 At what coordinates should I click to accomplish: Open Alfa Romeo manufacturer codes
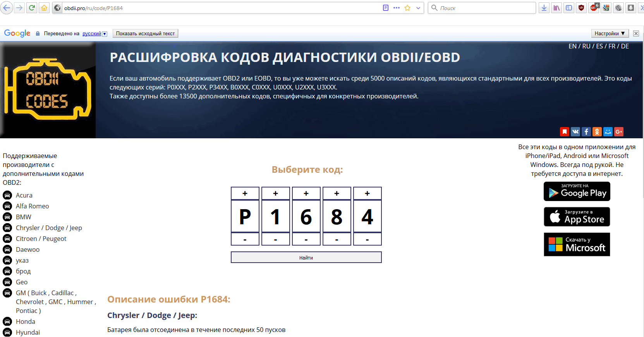(x=33, y=206)
